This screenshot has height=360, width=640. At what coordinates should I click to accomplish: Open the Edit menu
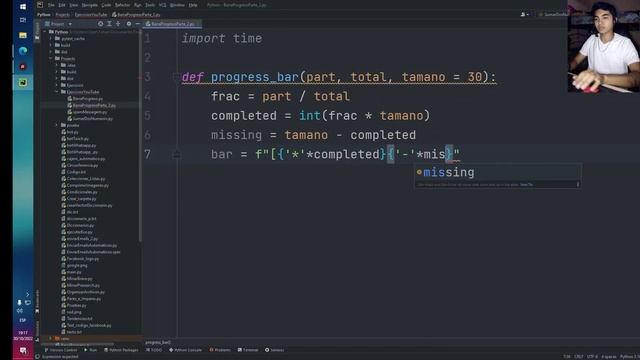point(62,5)
